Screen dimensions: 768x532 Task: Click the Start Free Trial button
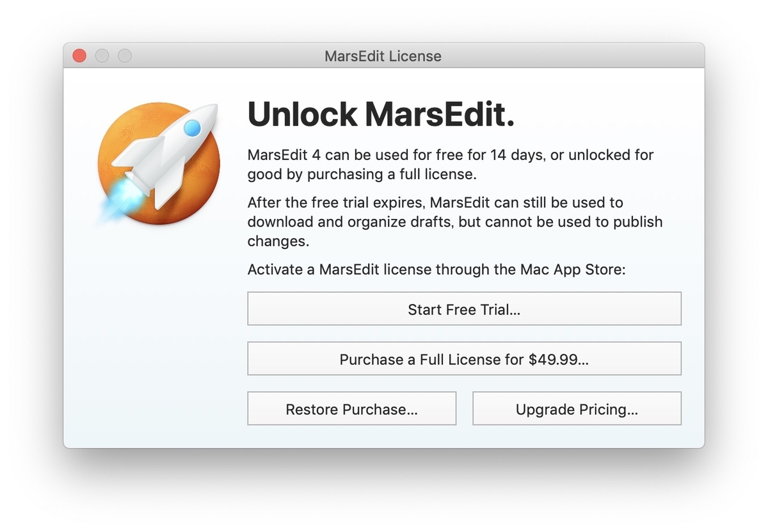point(464,309)
